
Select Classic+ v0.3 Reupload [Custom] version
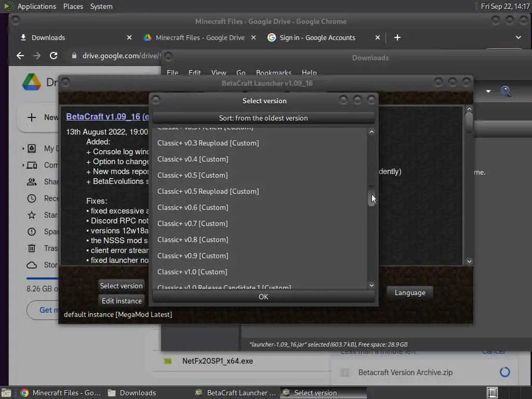(260, 143)
